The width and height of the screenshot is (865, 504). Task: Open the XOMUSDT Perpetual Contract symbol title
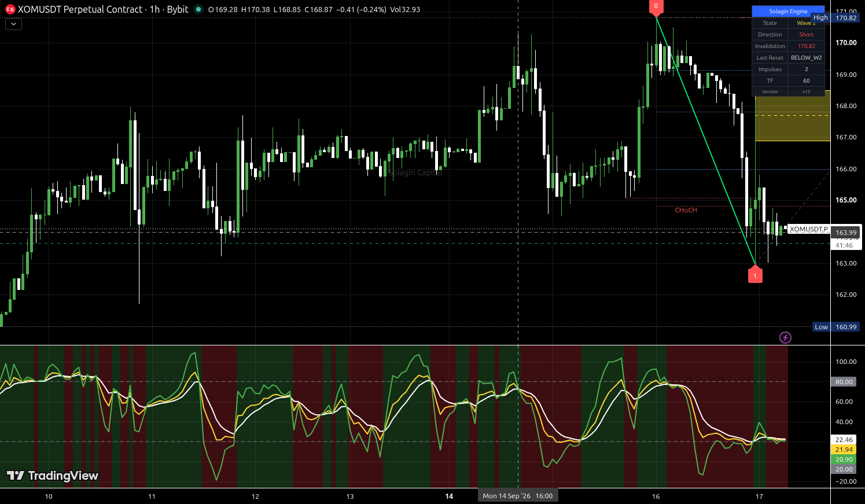click(x=80, y=9)
